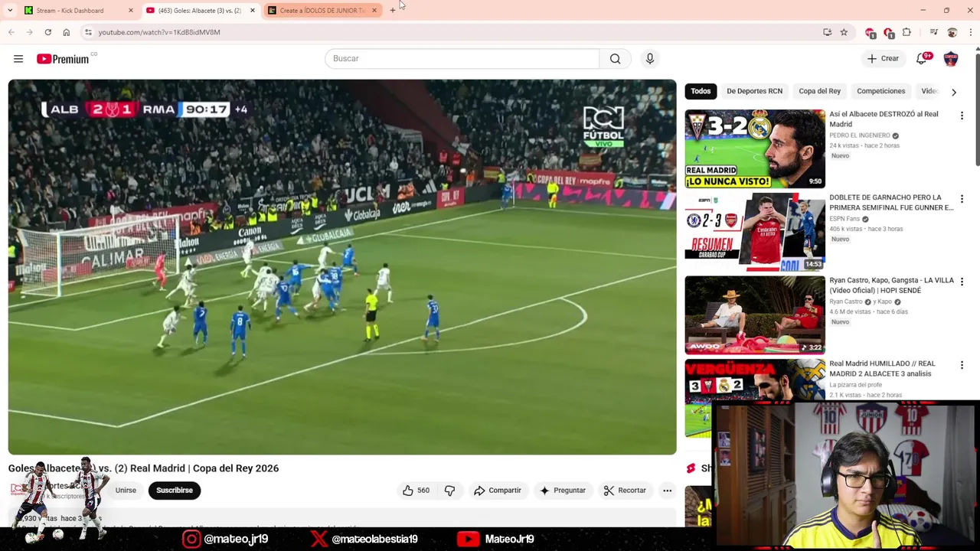
Task: Select the Todos filter chip
Action: pos(701,91)
